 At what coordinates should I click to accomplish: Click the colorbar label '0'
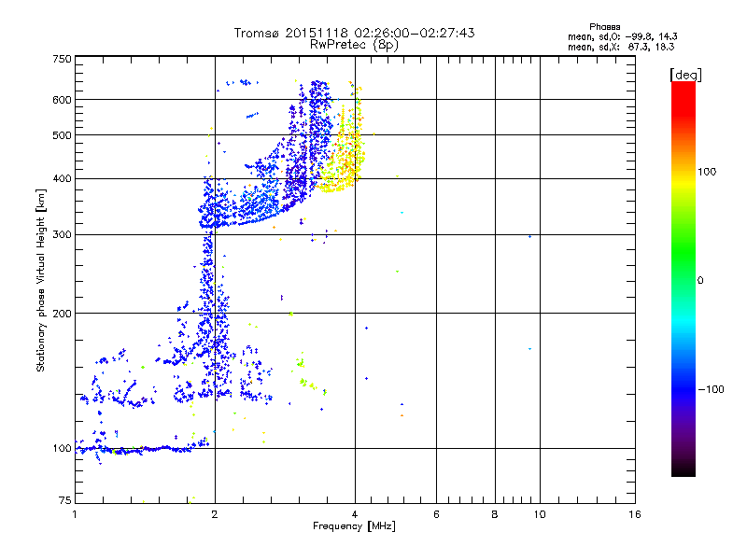click(x=700, y=280)
